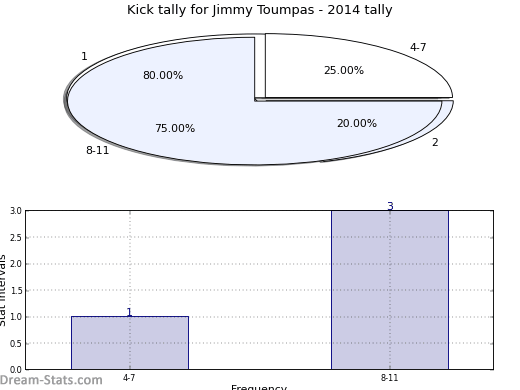Click the outer pie label 1
The image size is (520, 390).
(84, 56)
